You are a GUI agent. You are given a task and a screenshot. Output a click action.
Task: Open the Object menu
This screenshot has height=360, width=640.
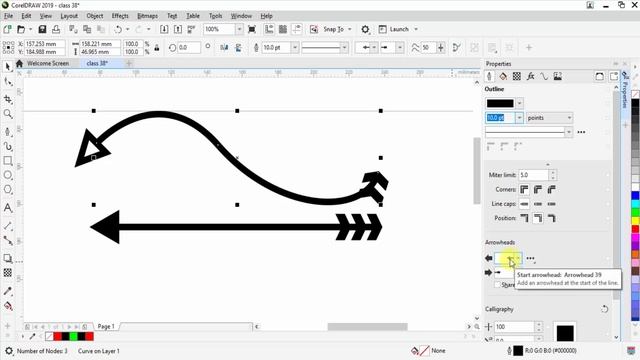tap(95, 16)
